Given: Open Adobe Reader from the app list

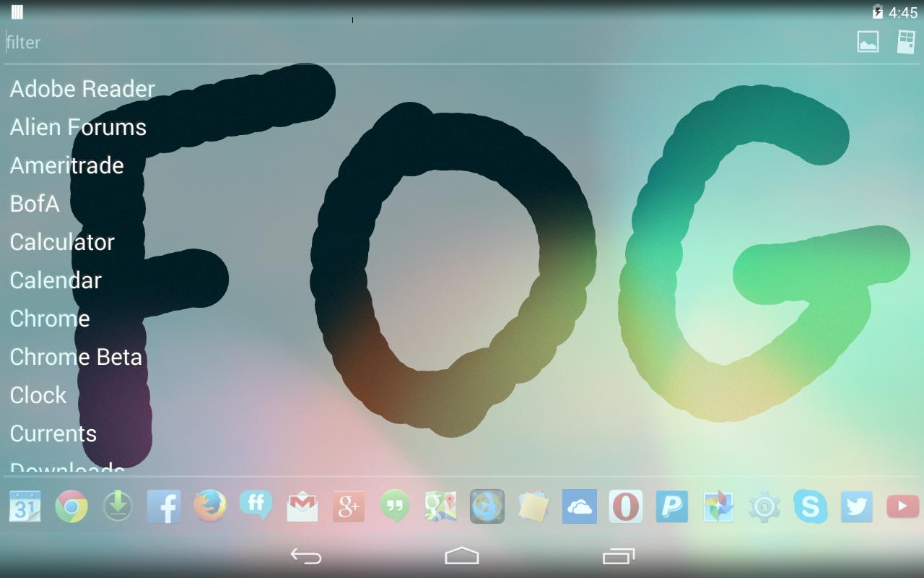Looking at the screenshot, I should [x=82, y=89].
